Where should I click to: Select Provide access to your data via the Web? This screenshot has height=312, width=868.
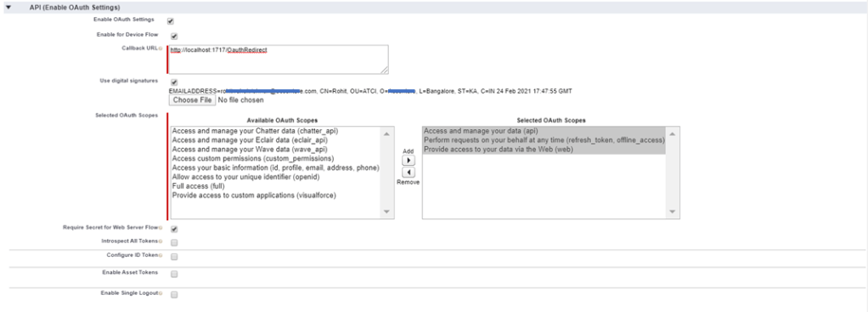(x=499, y=150)
